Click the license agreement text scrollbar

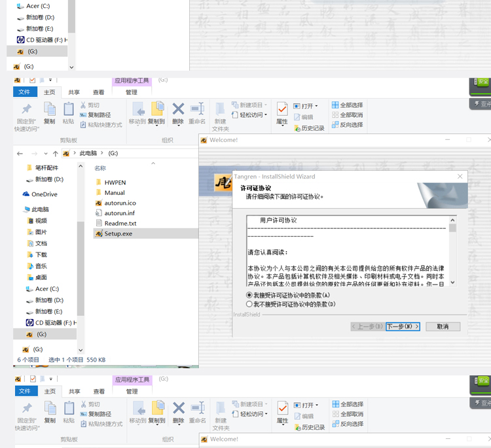[452, 252]
